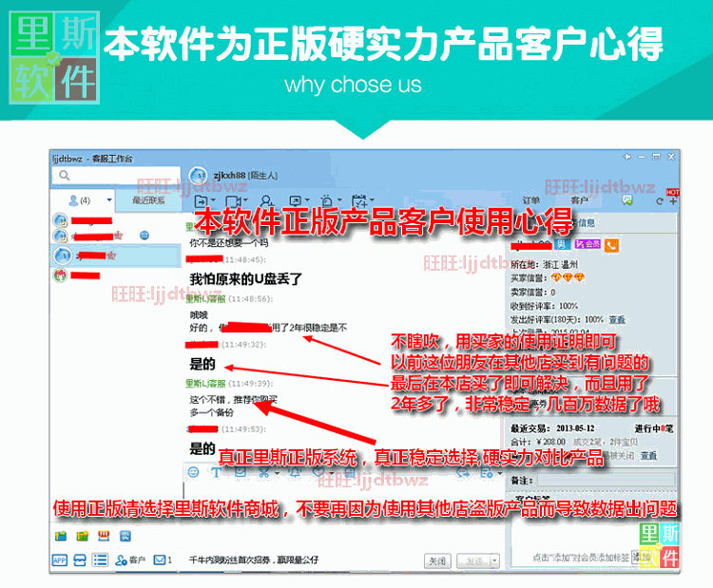Click the zjkxh88 chat avatar

pos(198,176)
